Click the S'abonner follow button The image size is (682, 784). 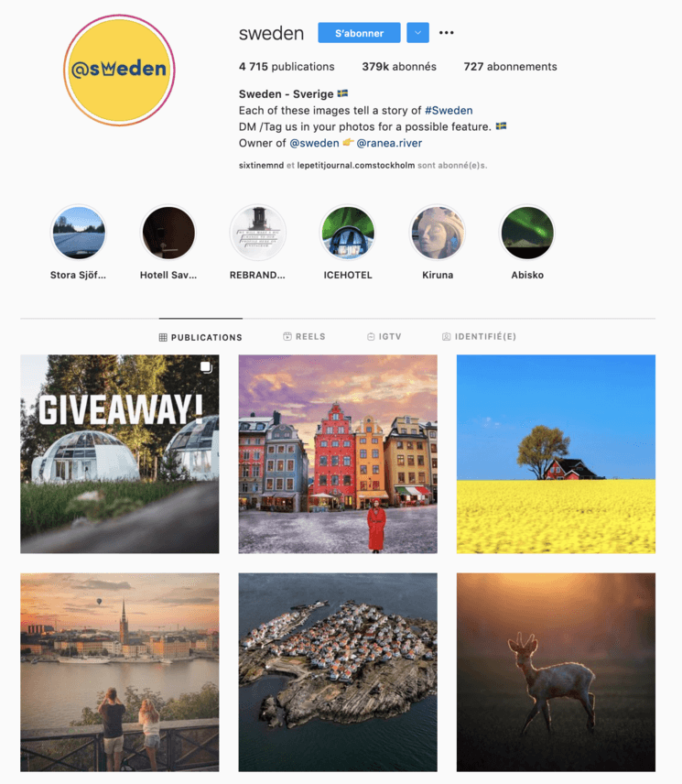359,32
